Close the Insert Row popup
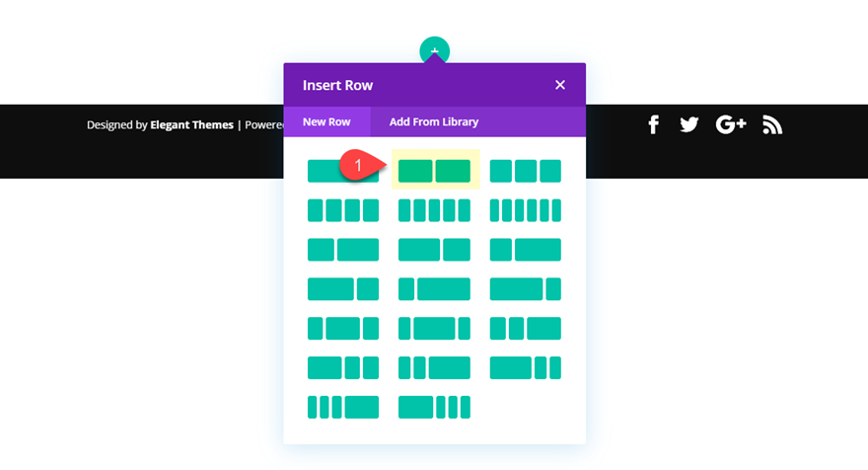This screenshot has height=470, width=868. point(560,85)
